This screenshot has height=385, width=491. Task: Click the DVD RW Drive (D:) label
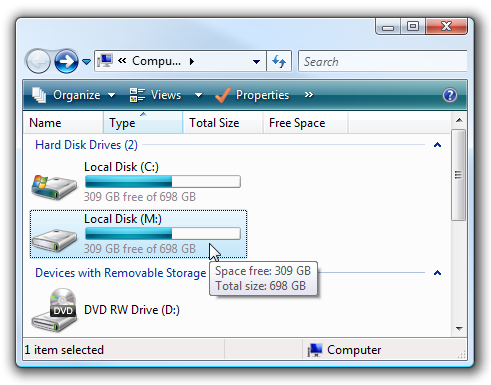tap(132, 310)
